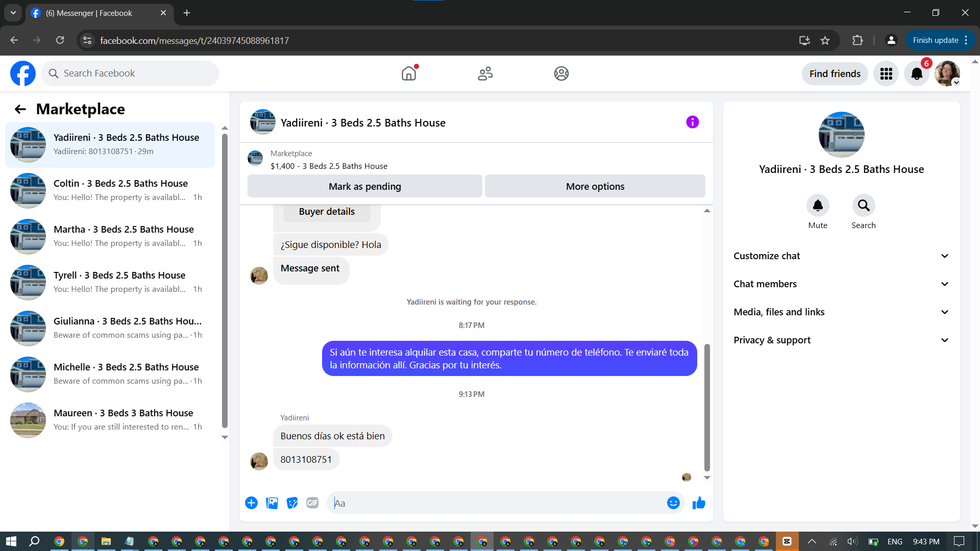Open Windows taskbar search
The image size is (980, 551).
pyautogui.click(x=34, y=541)
